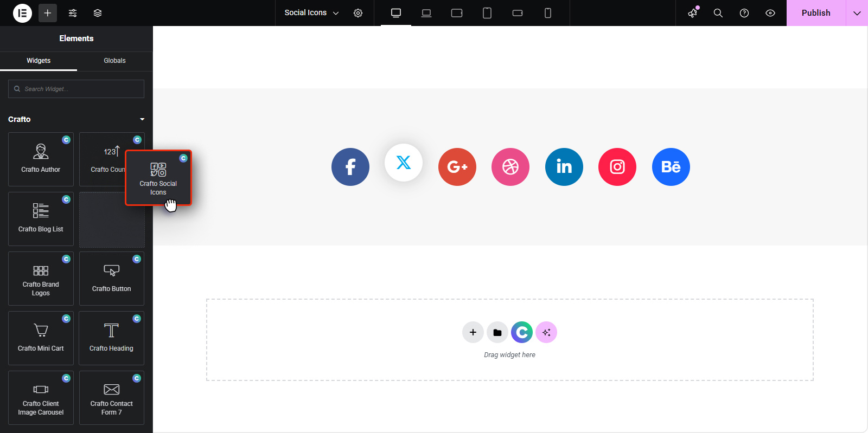
Task: Switch to mobile portrait view
Action: (548, 13)
